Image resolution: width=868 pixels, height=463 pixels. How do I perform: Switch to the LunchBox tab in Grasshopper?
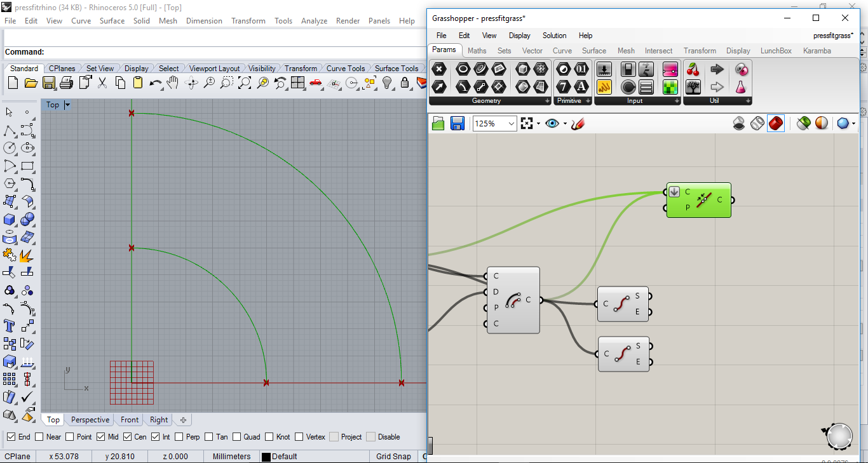[x=776, y=51]
